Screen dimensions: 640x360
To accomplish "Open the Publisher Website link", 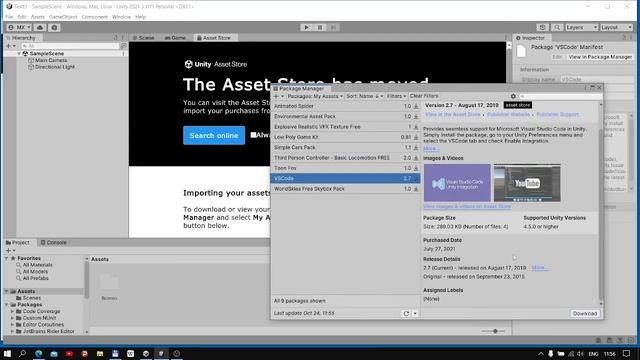I will (508, 115).
